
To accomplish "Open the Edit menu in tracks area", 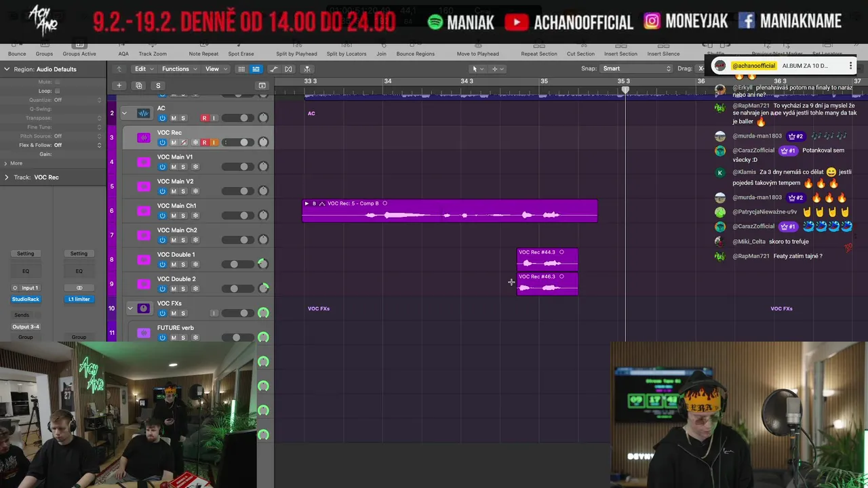I will 144,69.
